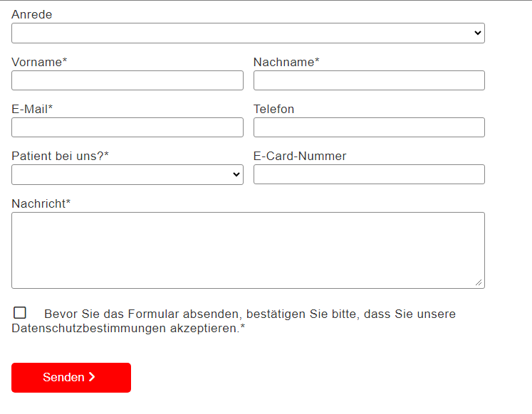
Task: Click the 'Datenschutzbestimmungen akzeptieren' consent text
Action: point(126,329)
